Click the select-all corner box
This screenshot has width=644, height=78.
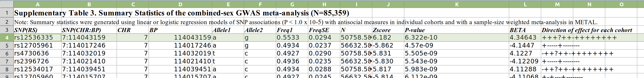7,4
